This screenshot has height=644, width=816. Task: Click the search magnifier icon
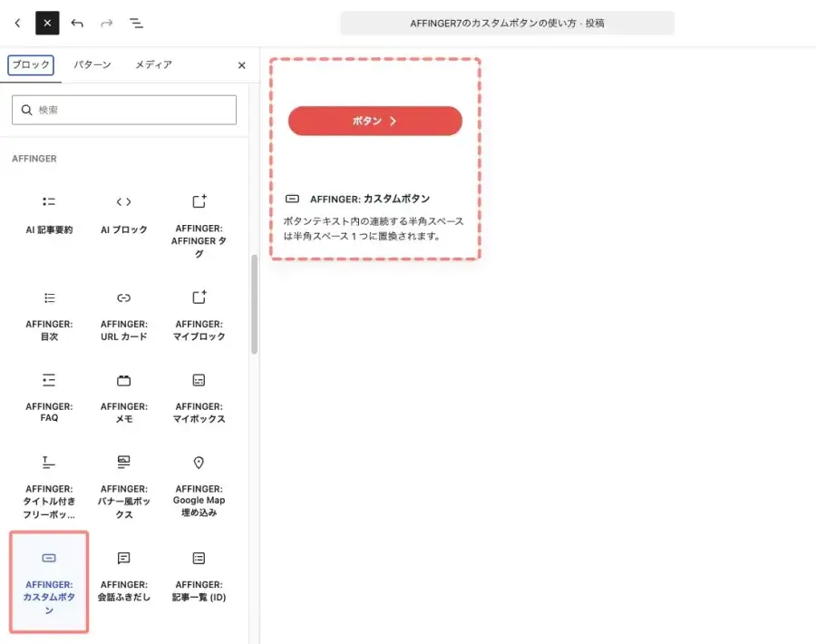[x=26, y=110]
